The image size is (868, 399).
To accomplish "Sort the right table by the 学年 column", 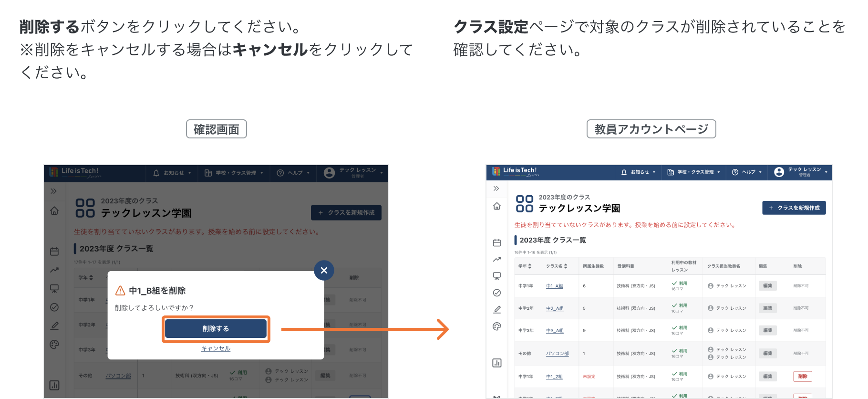I will pyautogui.click(x=525, y=266).
